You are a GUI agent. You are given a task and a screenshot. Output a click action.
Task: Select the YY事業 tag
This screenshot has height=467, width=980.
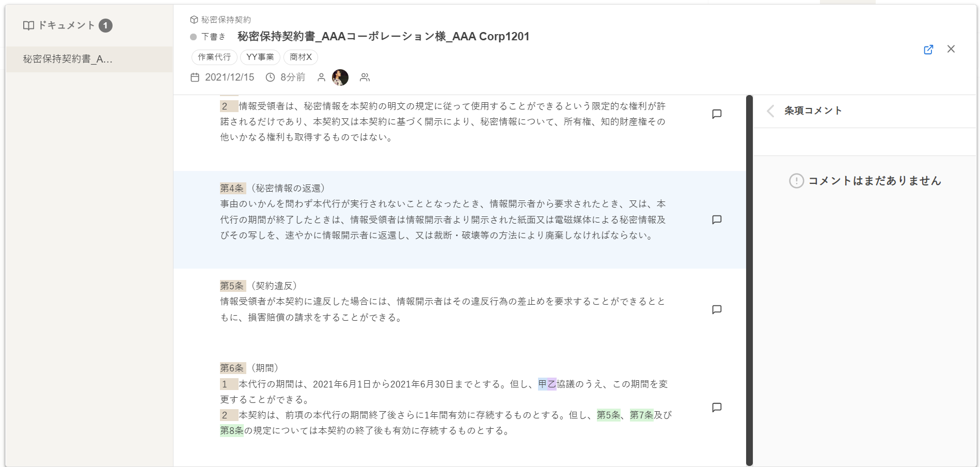[260, 57]
